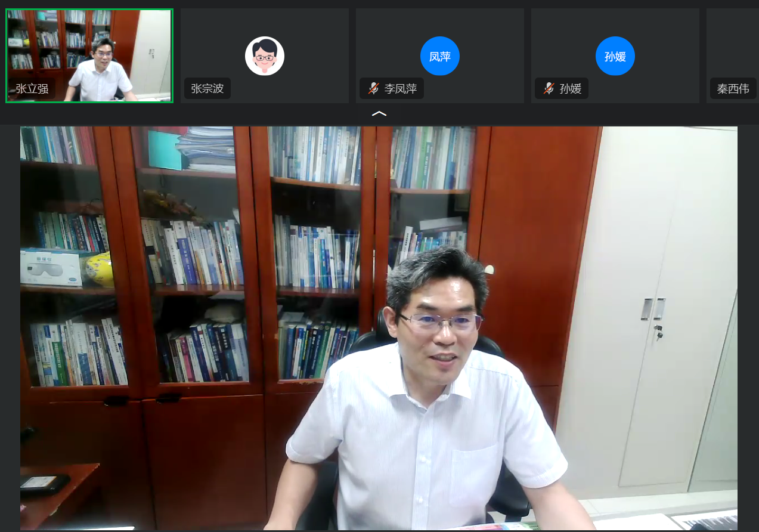Click the 李凤萍 name text

[x=400, y=89]
